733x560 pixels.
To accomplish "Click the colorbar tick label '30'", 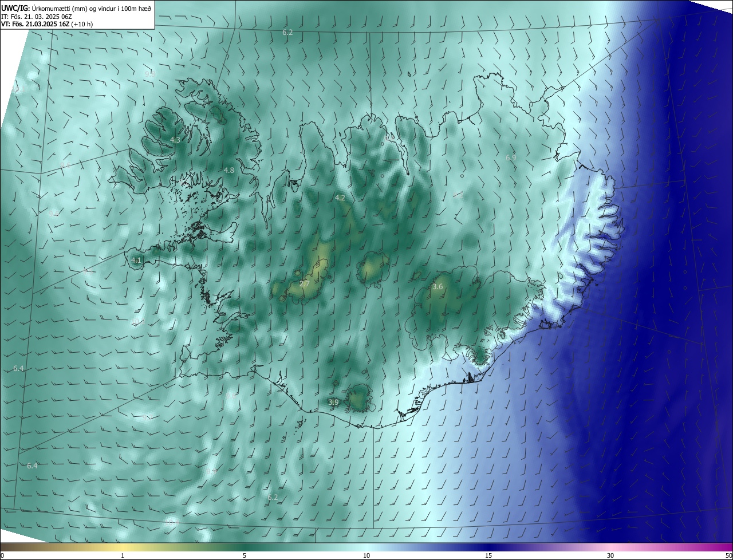I will coord(610,555).
